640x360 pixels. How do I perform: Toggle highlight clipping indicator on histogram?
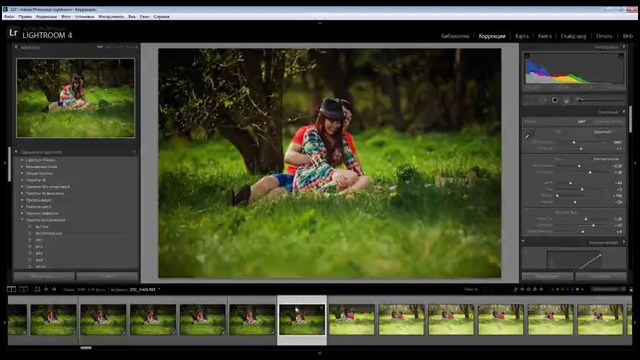[621, 56]
